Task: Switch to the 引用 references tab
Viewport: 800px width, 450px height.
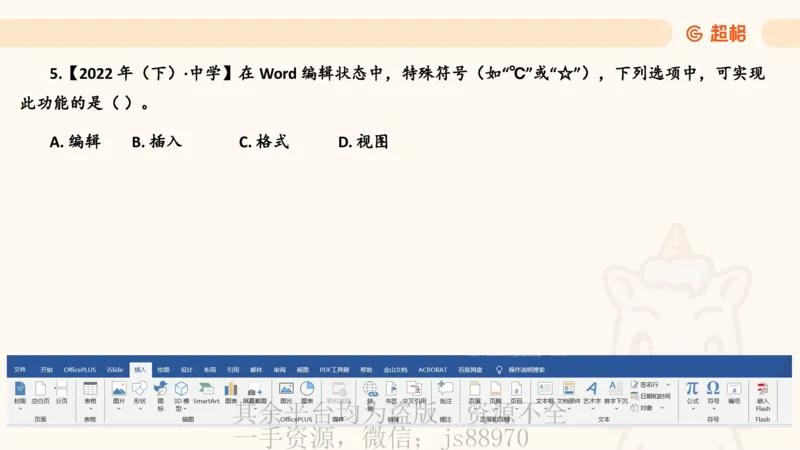Action: pos(233,369)
